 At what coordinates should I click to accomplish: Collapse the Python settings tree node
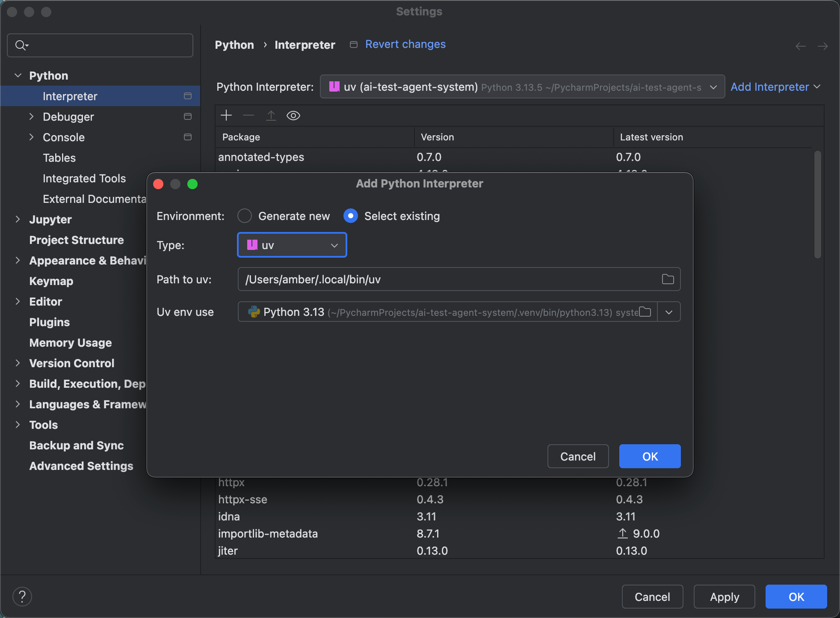pos(18,75)
